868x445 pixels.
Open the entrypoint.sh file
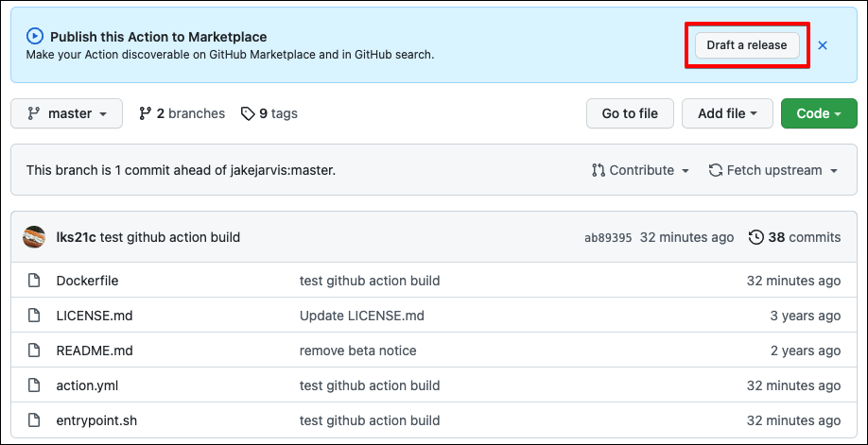tap(96, 420)
